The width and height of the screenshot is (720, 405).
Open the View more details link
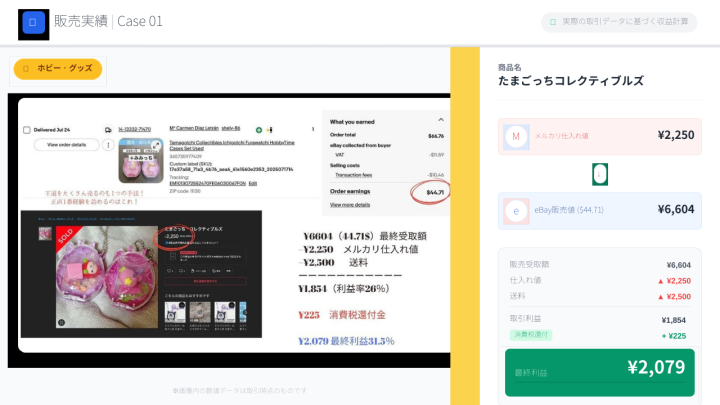(x=350, y=205)
